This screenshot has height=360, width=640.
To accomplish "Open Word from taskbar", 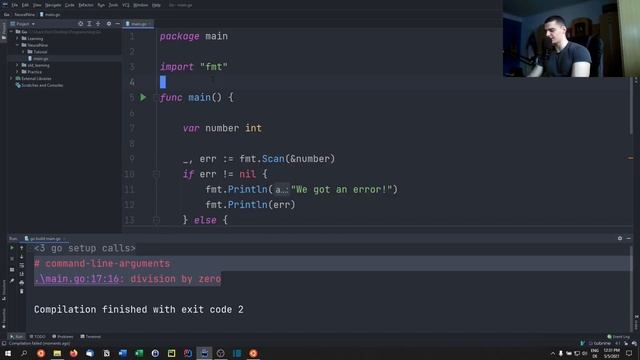I will [122, 353].
